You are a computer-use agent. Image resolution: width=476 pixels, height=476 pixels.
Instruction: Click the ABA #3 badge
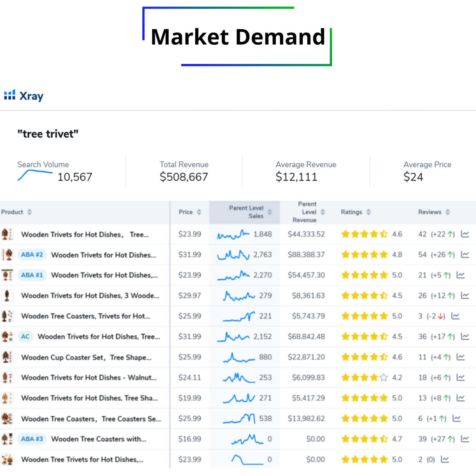point(32,439)
